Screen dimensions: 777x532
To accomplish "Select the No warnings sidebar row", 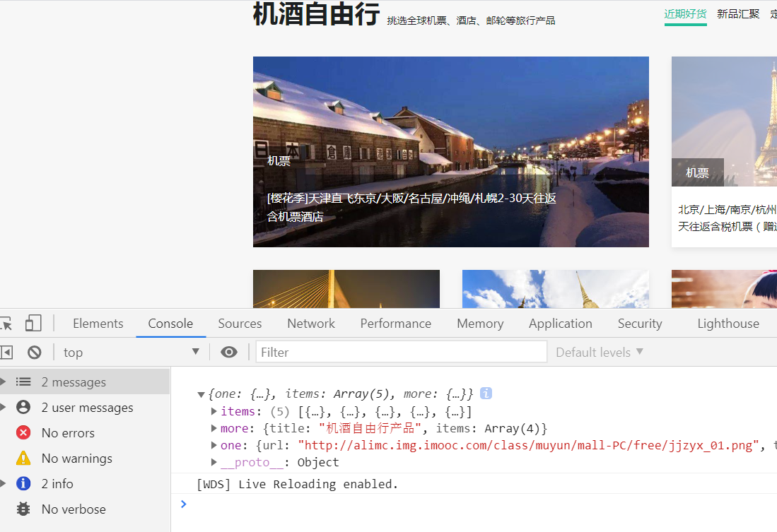I will tap(85, 459).
